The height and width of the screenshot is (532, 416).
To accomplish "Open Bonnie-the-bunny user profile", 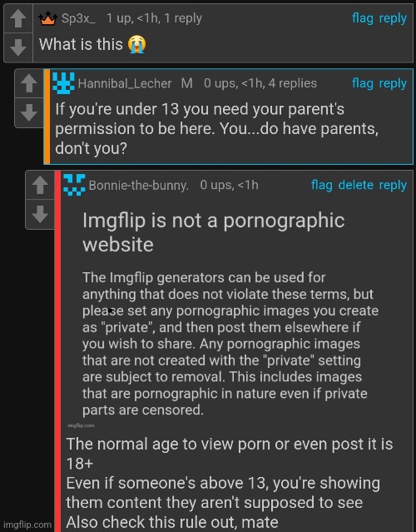I will point(138,186).
